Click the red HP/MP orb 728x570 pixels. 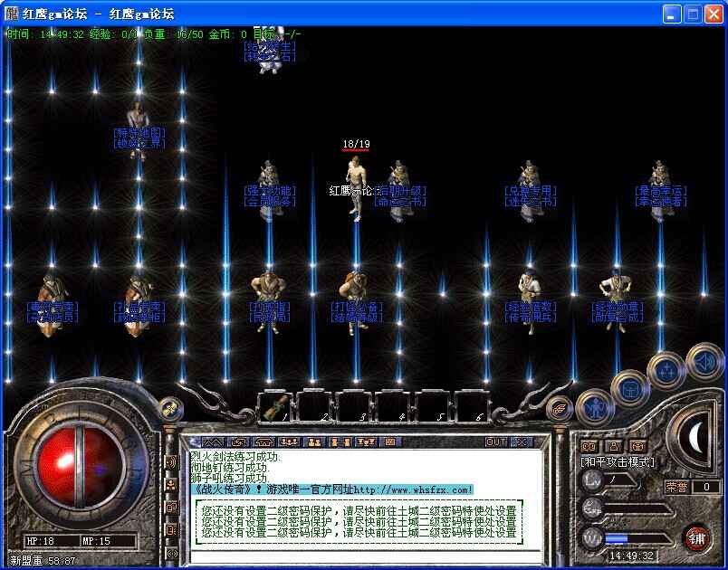81,466
